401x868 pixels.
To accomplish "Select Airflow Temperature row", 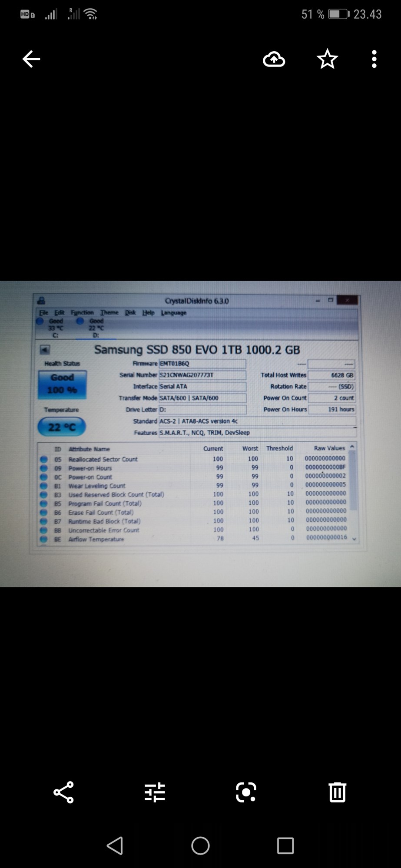I will [x=193, y=539].
